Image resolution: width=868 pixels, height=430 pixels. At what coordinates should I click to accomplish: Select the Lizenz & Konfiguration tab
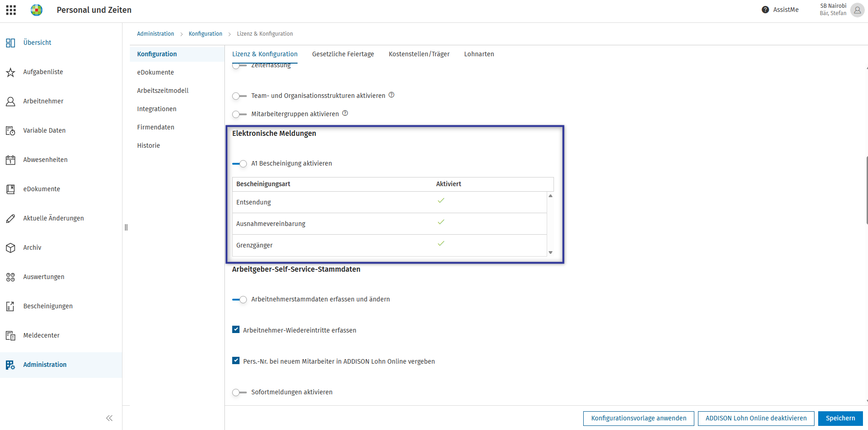click(x=265, y=54)
